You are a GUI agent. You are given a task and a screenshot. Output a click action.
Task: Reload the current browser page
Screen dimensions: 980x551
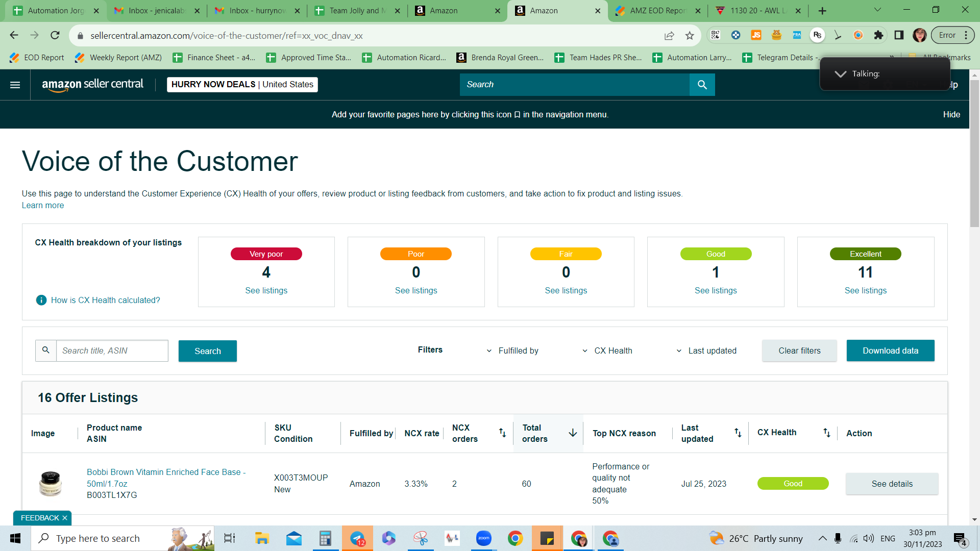point(55,35)
